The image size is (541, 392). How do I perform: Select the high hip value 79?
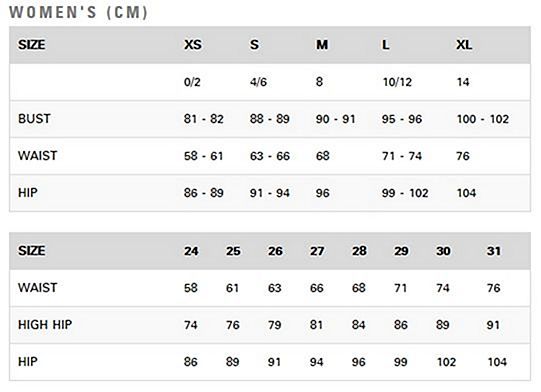point(275,325)
